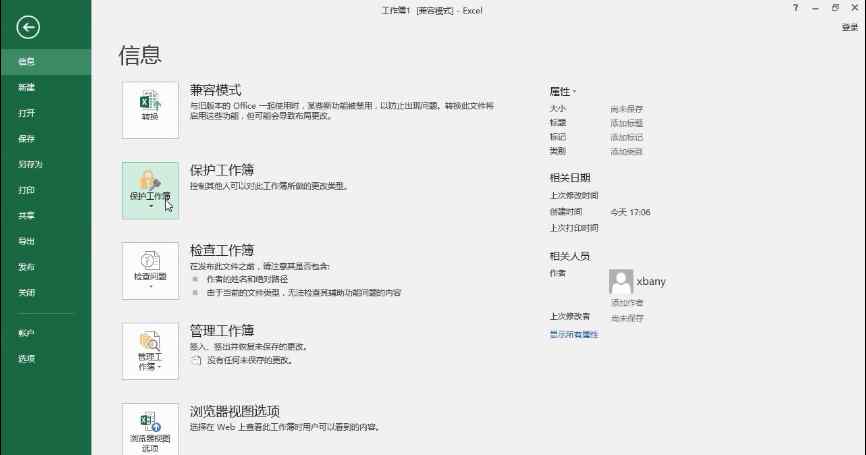Open Check for Issues (检查问题) button
Screen dimensions: 866x455
[x=150, y=271]
